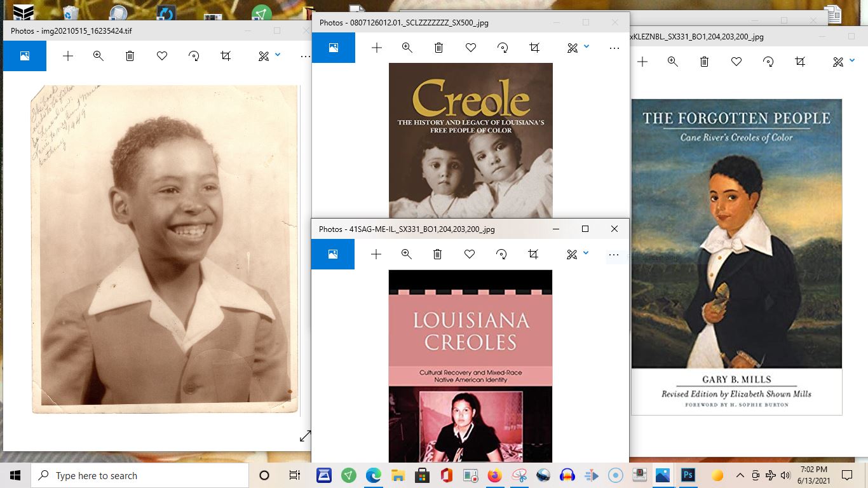The width and height of the screenshot is (868, 488).
Task: Zoom image in 41SAG-ME-IL Louisiana Creoles window
Action: tap(407, 254)
